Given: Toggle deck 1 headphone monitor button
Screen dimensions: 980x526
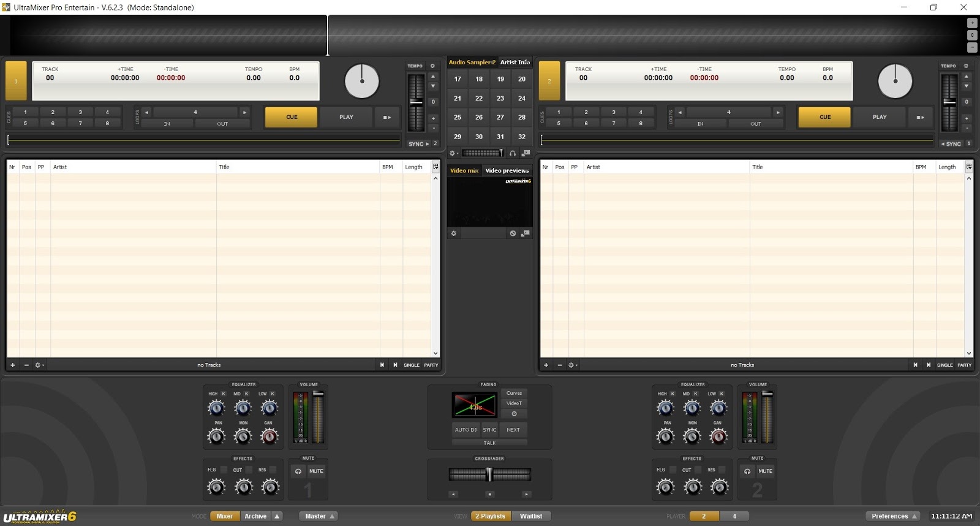Looking at the screenshot, I should (298, 471).
